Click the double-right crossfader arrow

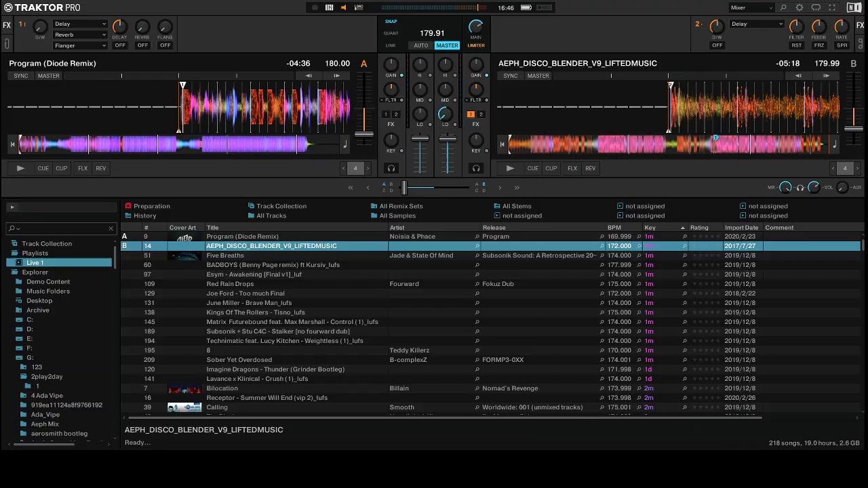(517, 188)
